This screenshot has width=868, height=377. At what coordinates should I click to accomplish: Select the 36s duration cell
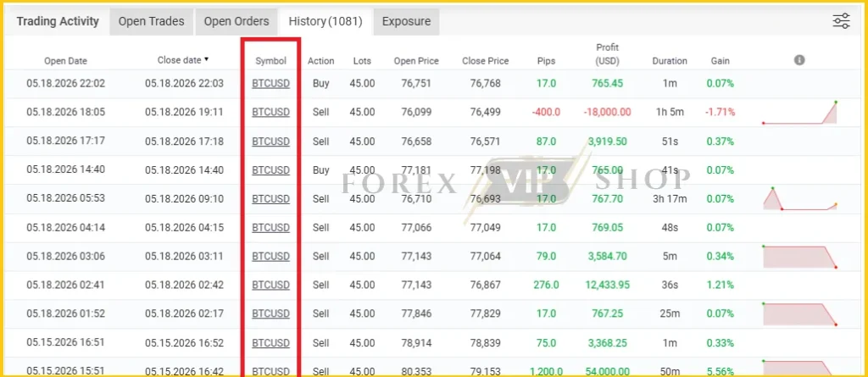click(670, 286)
